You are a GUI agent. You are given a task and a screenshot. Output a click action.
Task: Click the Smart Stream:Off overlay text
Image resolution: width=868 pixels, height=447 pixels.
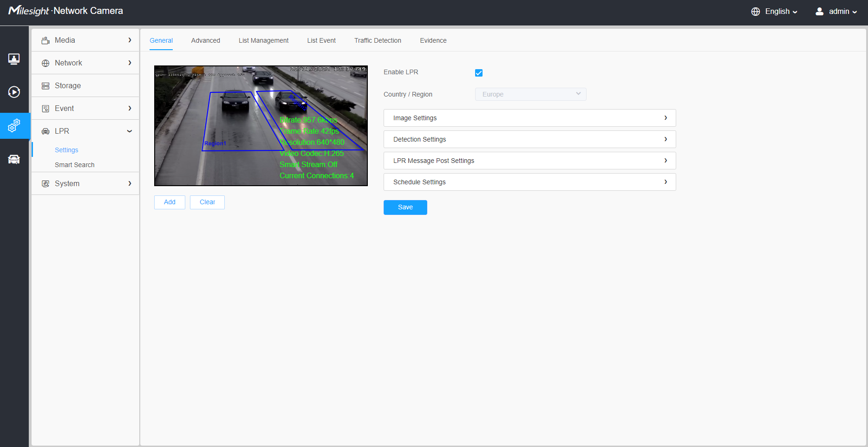pyautogui.click(x=308, y=165)
